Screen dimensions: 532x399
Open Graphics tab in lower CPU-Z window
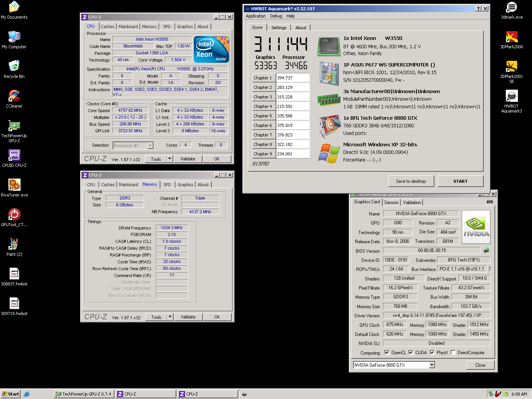pyautogui.click(x=185, y=185)
